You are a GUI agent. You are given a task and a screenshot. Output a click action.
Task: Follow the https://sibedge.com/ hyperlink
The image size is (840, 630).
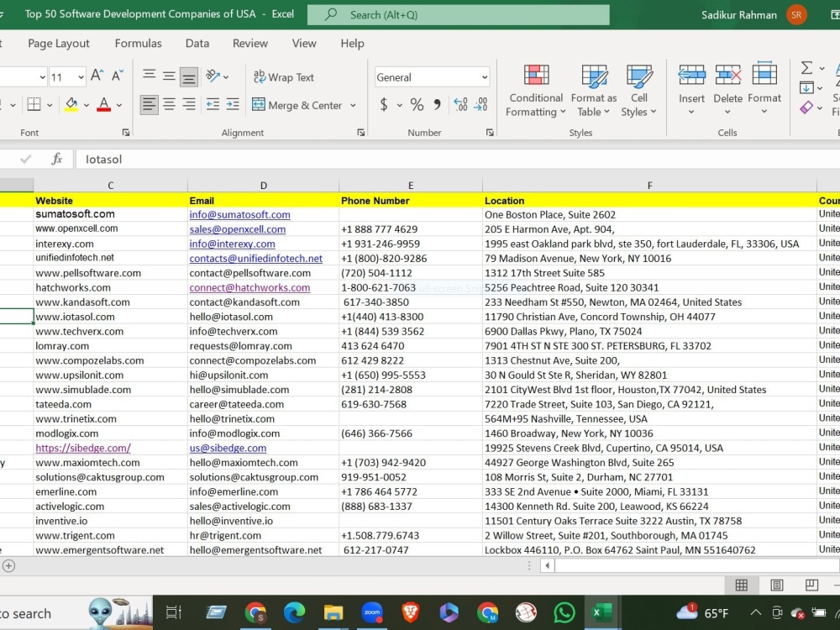tap(83, 448)
